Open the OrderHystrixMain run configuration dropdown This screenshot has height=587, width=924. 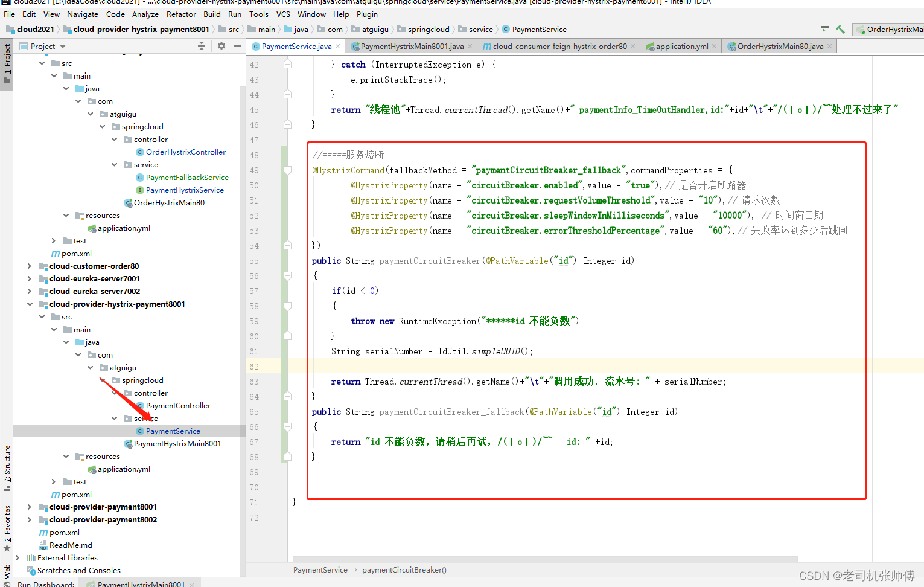889,29
